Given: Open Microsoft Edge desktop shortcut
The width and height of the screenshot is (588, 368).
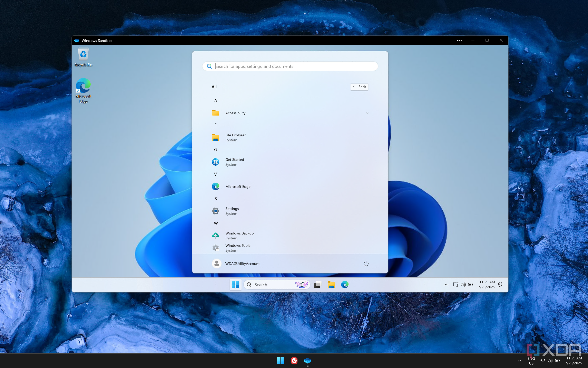Looking at the screenshot, I should coord(83,91).
